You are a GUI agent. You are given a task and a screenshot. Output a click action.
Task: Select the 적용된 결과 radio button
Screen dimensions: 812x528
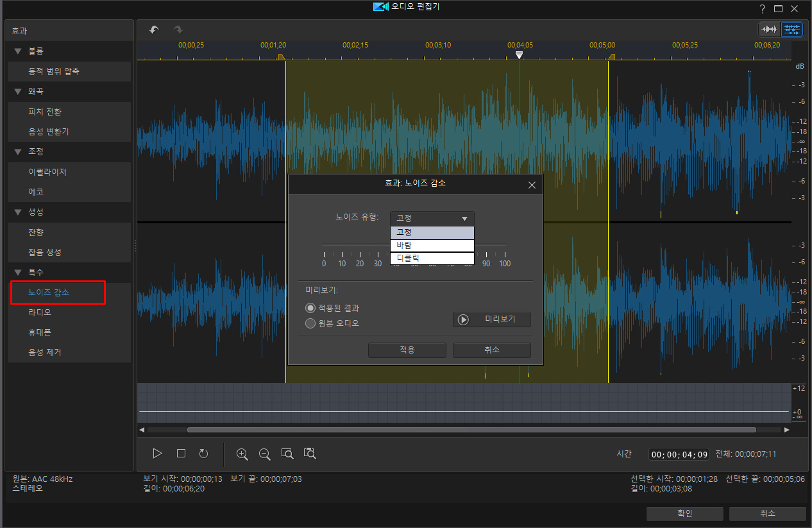point(310,309)
